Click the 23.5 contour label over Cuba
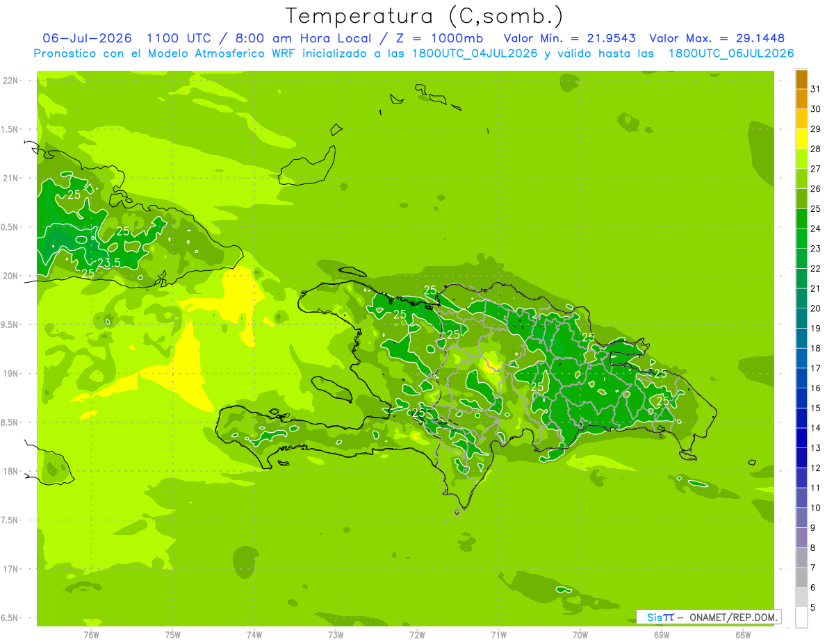The height and width of the screenshot is (644, 834). 108,263
